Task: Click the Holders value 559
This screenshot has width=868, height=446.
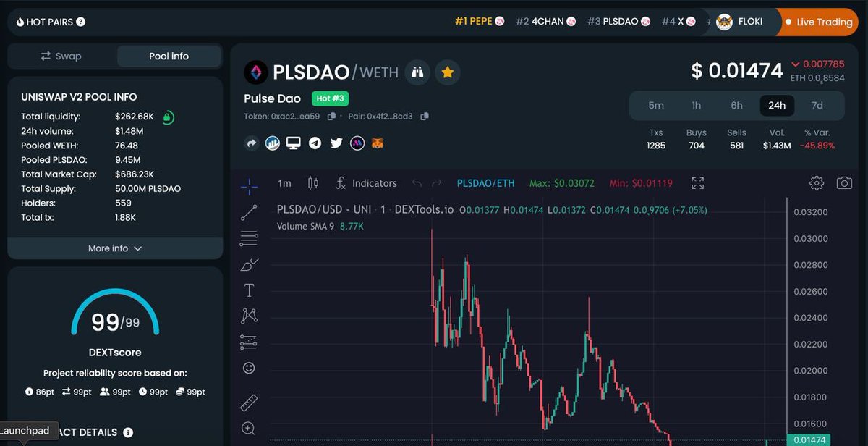Action: tap(123, 203)
